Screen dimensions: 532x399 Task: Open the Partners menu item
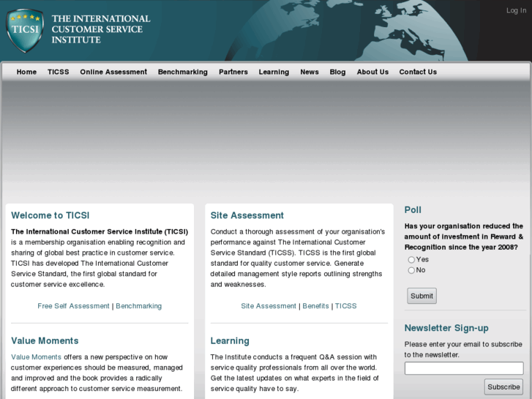[x=233, y=72]
